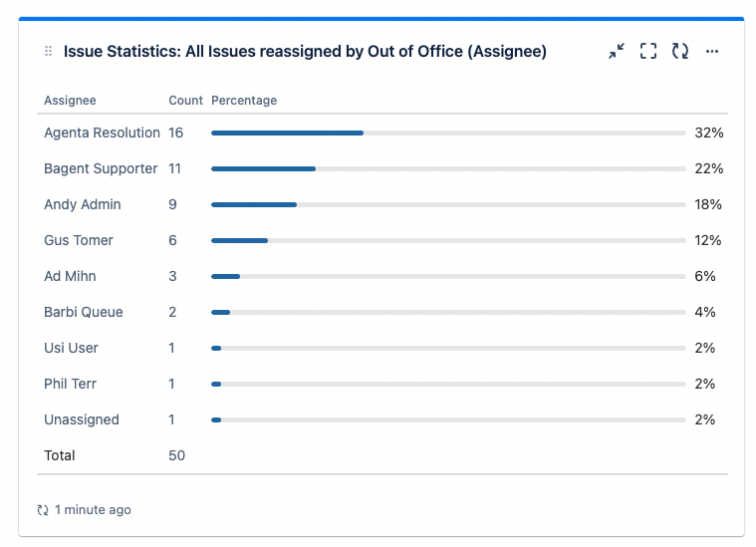Select Andy Admin assignee
The image size is (756, 547).
click(82, 204)
